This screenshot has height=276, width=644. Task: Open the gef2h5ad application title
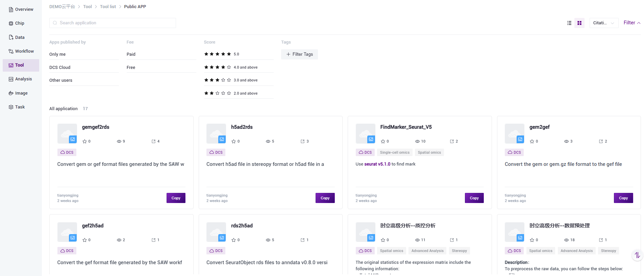[x=93, y=226]
